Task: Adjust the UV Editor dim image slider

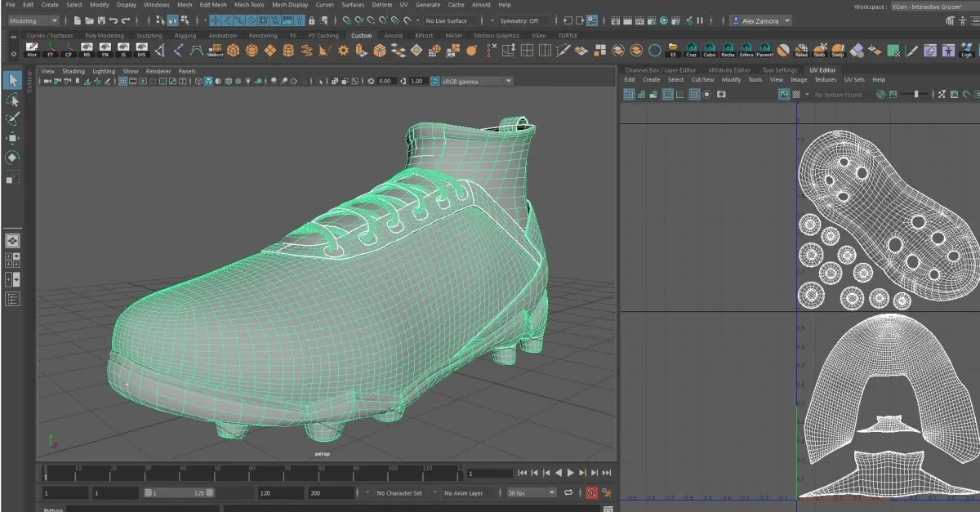Action: (915, 95)
